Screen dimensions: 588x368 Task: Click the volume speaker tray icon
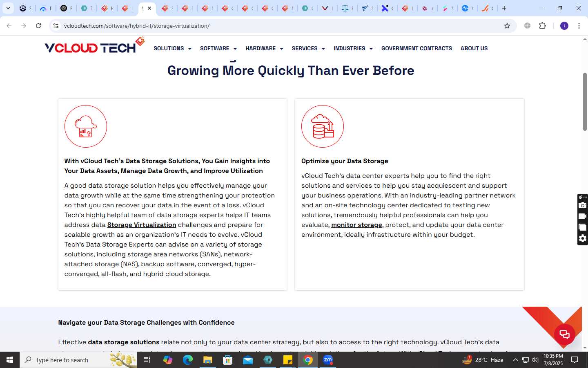(535, 360)
